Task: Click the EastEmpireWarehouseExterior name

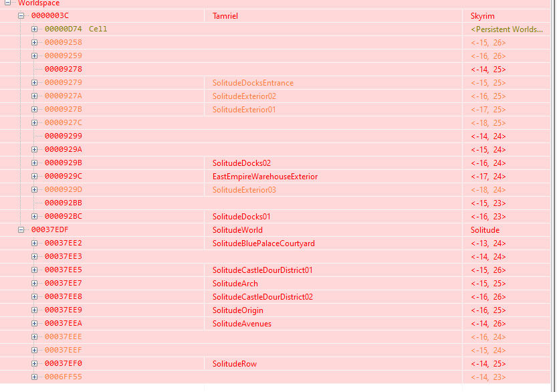Action: point(265,177)
